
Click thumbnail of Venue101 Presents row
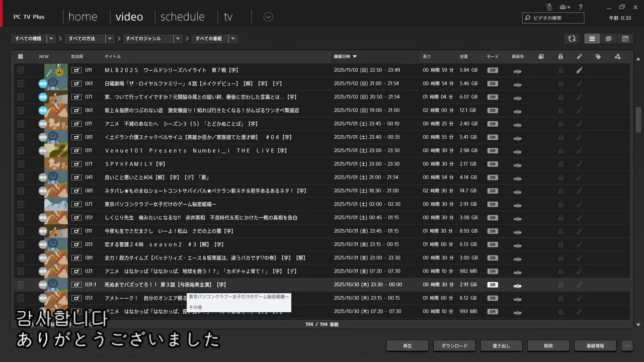coord(56,151)
